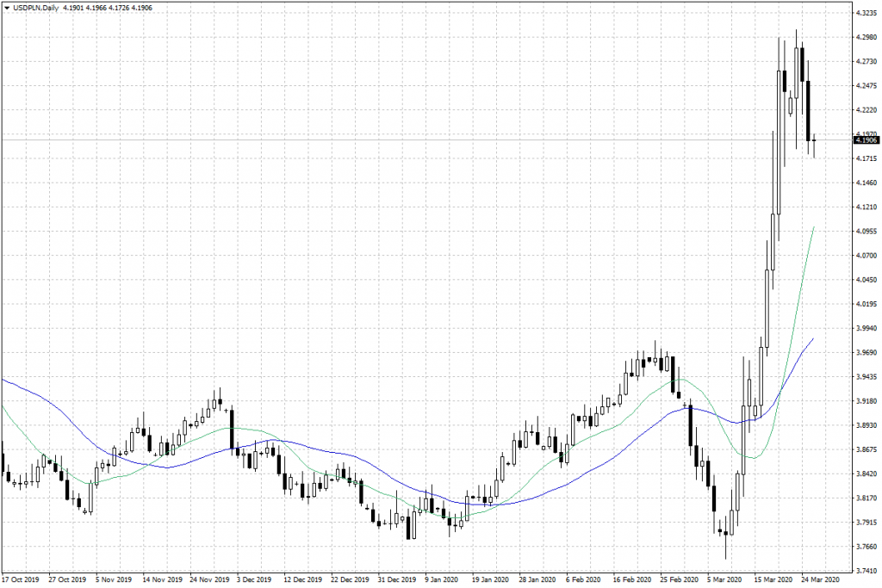Click the 4.2475 price axis label
This screenshot has width=882, height=588.
pyautogui.click(x=866, y=85)
